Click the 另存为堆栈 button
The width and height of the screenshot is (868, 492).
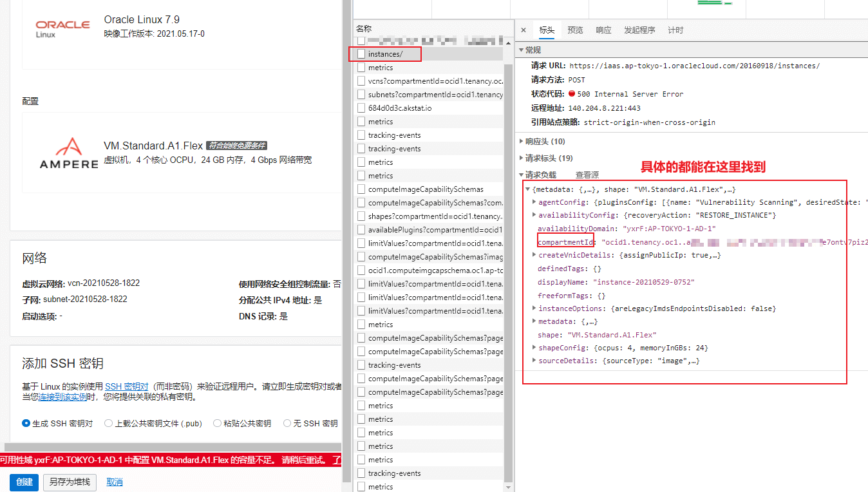(69, 482)
